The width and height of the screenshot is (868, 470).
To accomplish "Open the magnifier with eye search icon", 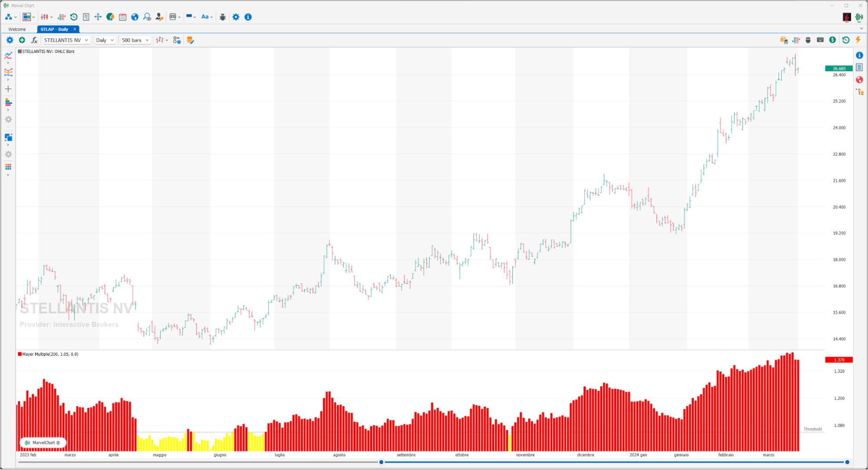I will [147, 17].
